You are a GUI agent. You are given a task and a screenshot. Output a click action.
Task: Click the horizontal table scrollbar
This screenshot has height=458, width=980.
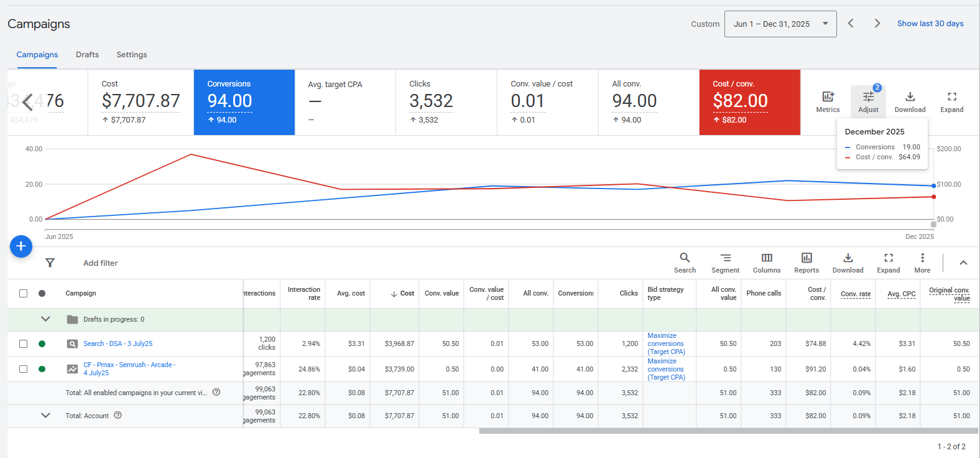tap(728, 431)
